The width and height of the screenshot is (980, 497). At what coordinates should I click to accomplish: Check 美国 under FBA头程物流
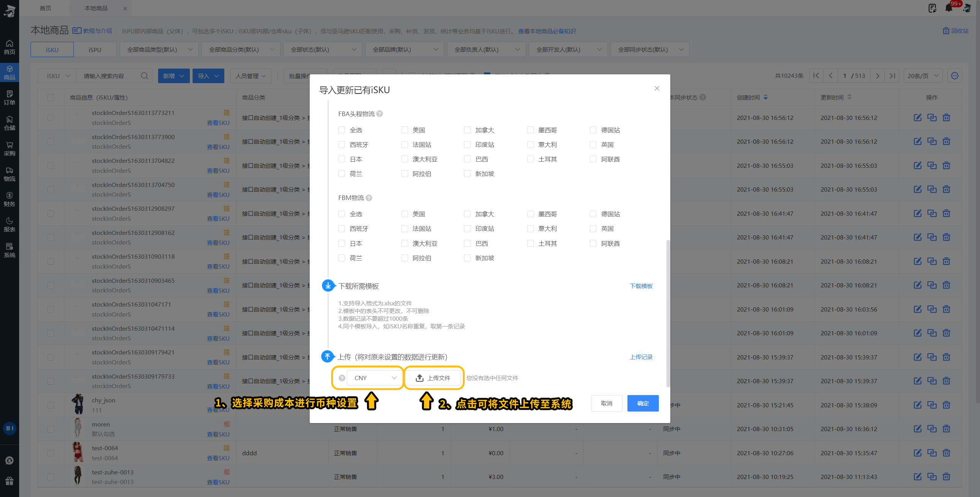click(x=405, y=130)
